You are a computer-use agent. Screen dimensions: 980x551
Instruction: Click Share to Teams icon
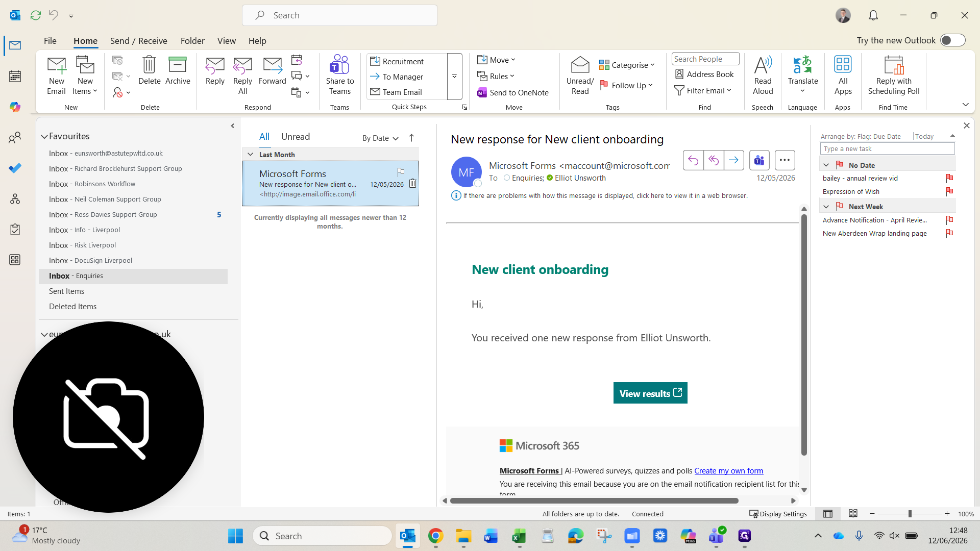click(340, 76)
